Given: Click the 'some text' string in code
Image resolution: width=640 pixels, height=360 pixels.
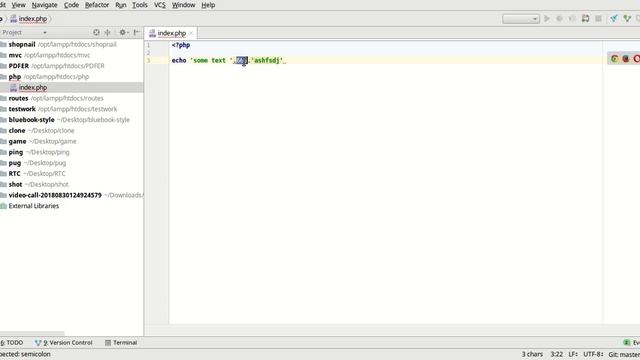Looking at the screenshot, I should click(x=211, y=60).
